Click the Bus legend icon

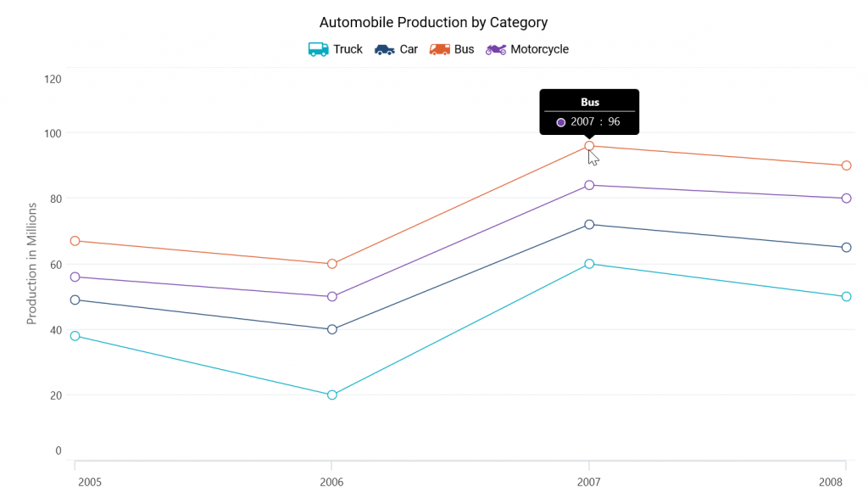pos(439,49)
